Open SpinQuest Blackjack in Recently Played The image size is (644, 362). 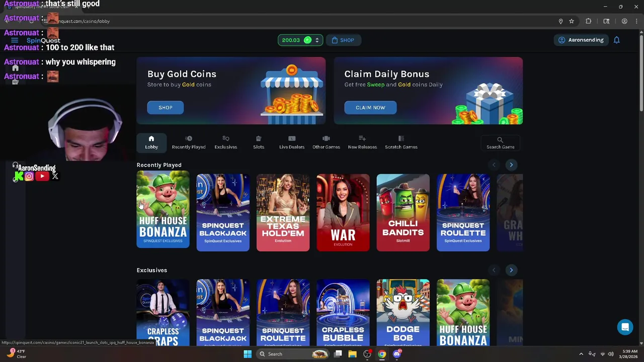pos(223,212)
